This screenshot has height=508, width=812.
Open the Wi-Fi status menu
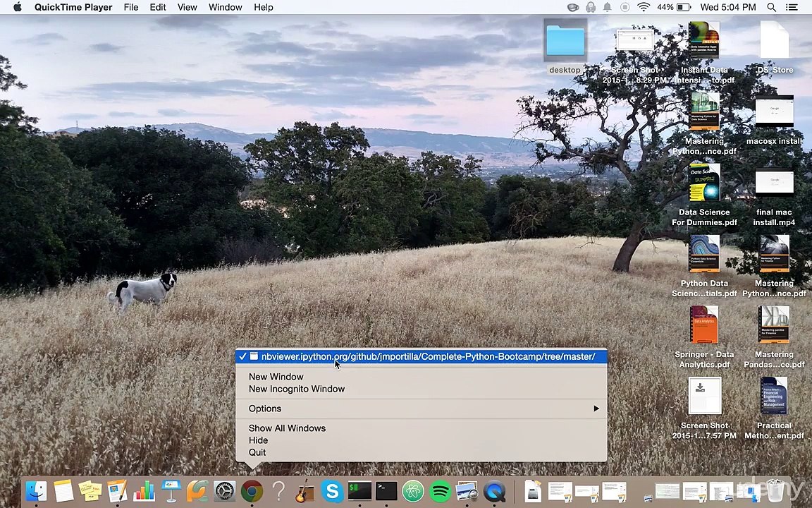pyautogui.click(x=644, y=7)
